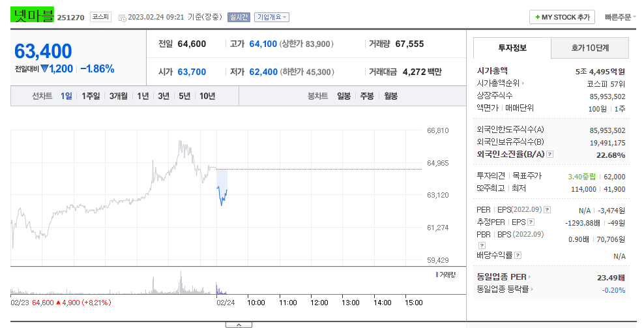Viewport: 644px width, 328px height.
Task: Click the 외국인보유주식수 value 19,491,175
Action: [x=607, y=143]
